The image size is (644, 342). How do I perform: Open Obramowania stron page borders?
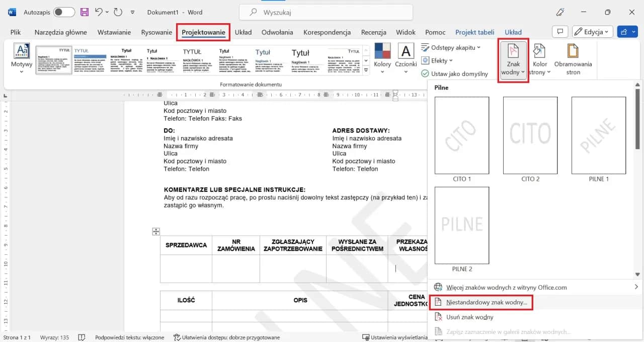pyautogui.click(x=573, y=59)
